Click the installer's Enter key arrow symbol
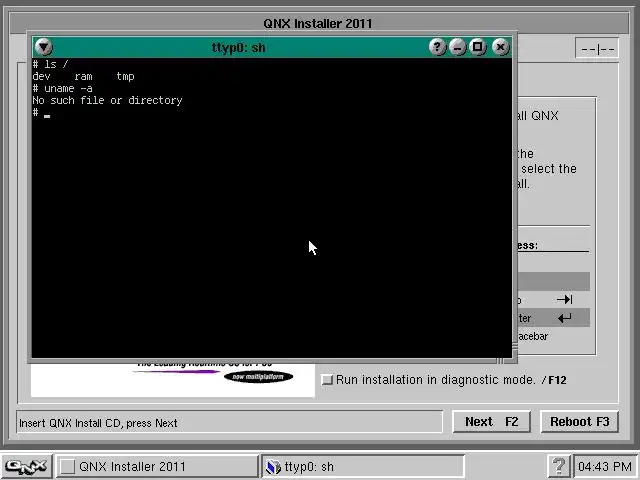 [565, 318]
